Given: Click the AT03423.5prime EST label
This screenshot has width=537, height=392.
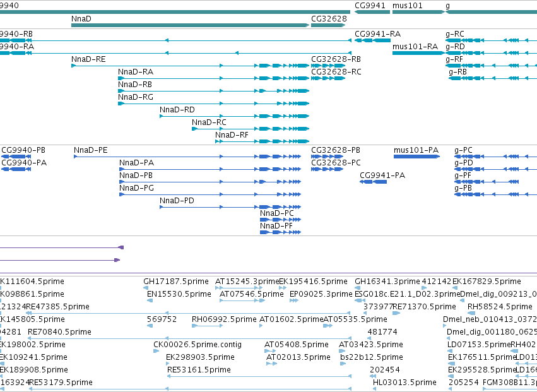Looking at the screenshot, I should point(371,345).
